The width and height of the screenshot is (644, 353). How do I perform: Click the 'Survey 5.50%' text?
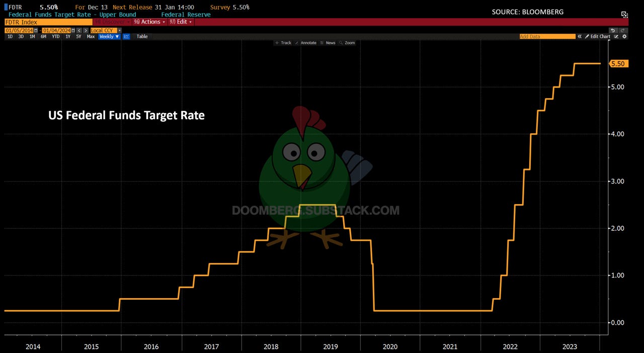click(230, 7)
